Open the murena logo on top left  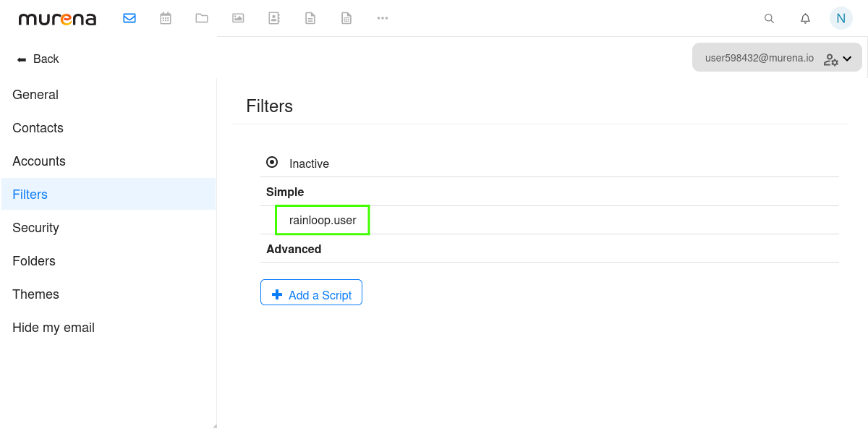pos(57,18)
